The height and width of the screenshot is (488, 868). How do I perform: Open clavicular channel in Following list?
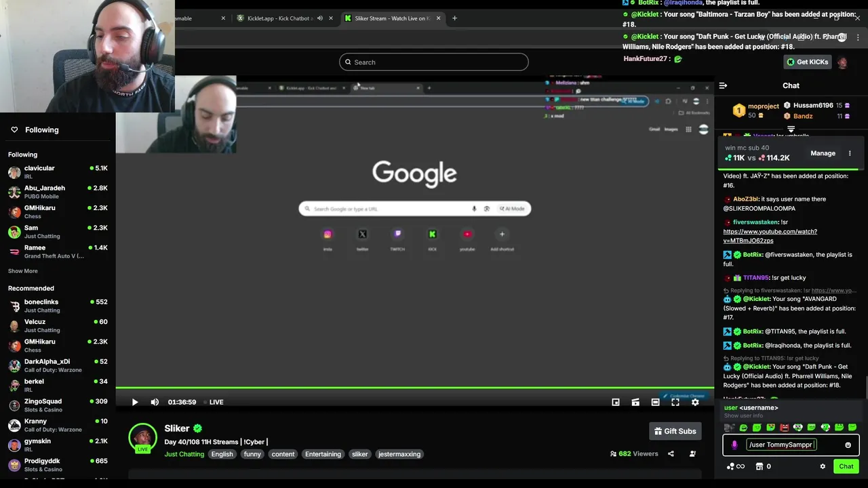[58, 172]
